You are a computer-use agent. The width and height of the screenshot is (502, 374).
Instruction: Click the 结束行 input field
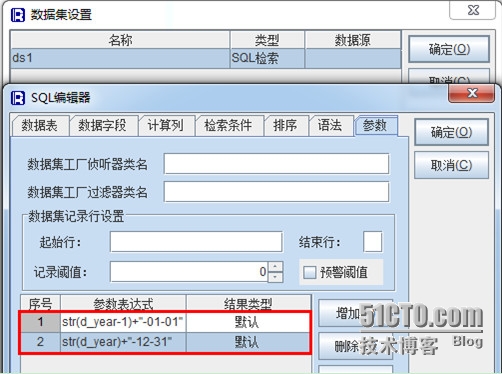(x=372, y=242)
